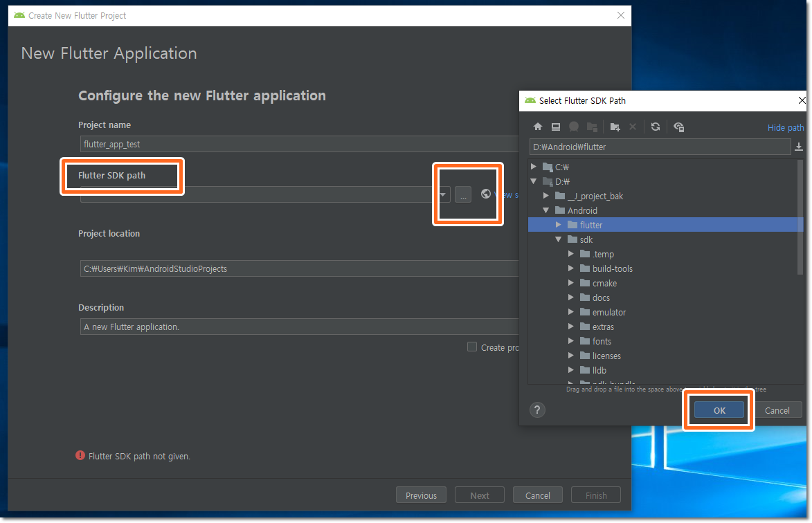Click the folder icon of flutter row
This screenshot has height=523, width=812.
pyautogui.click(x=572, y=225)
